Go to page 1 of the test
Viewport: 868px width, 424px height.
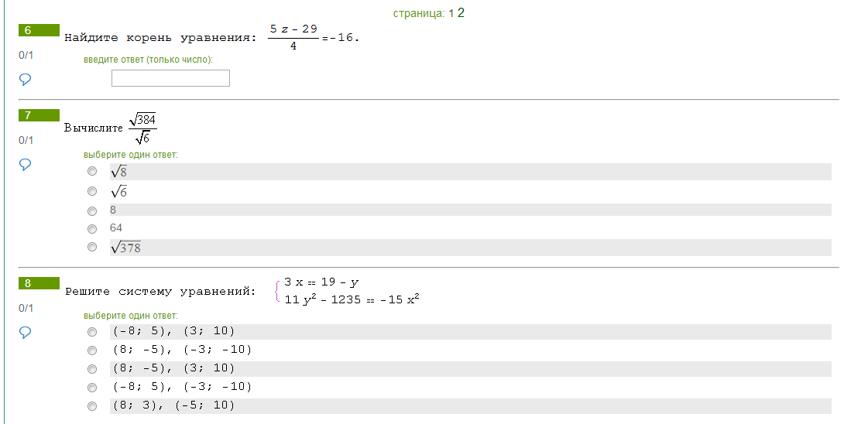[451, 13]
